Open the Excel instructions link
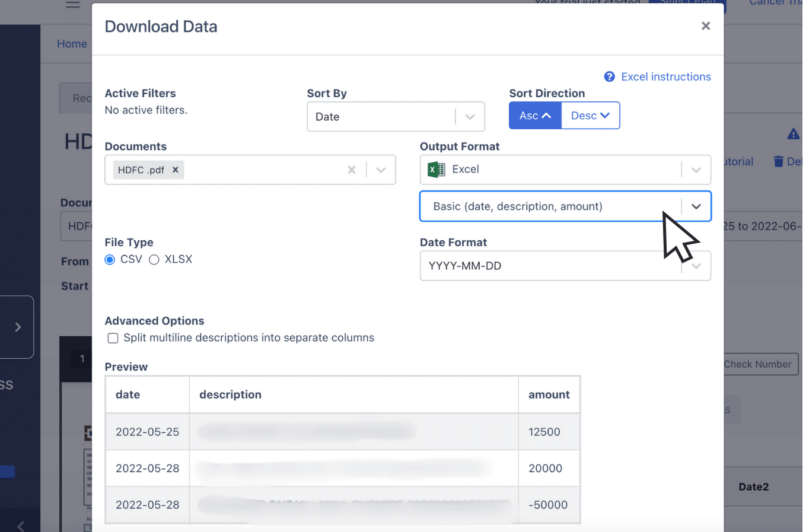Image resolution: width=803 pixels, height=532 pixels. point(665,77)
